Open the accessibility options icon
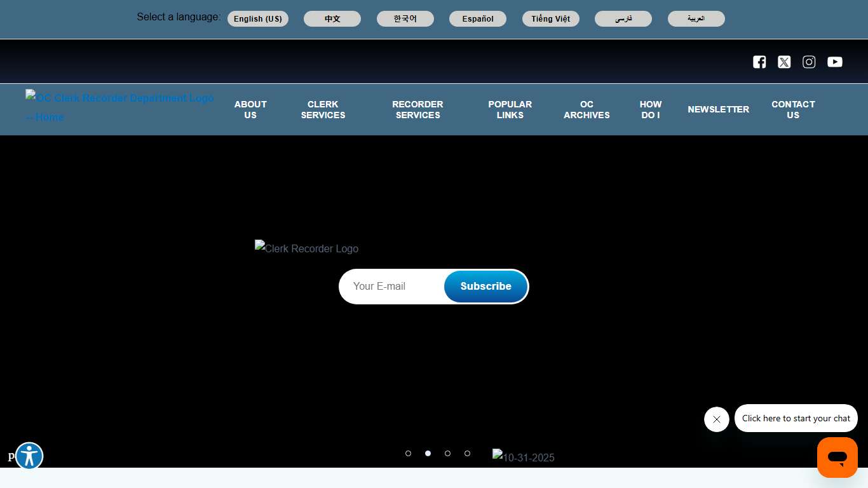 [29, 456]
